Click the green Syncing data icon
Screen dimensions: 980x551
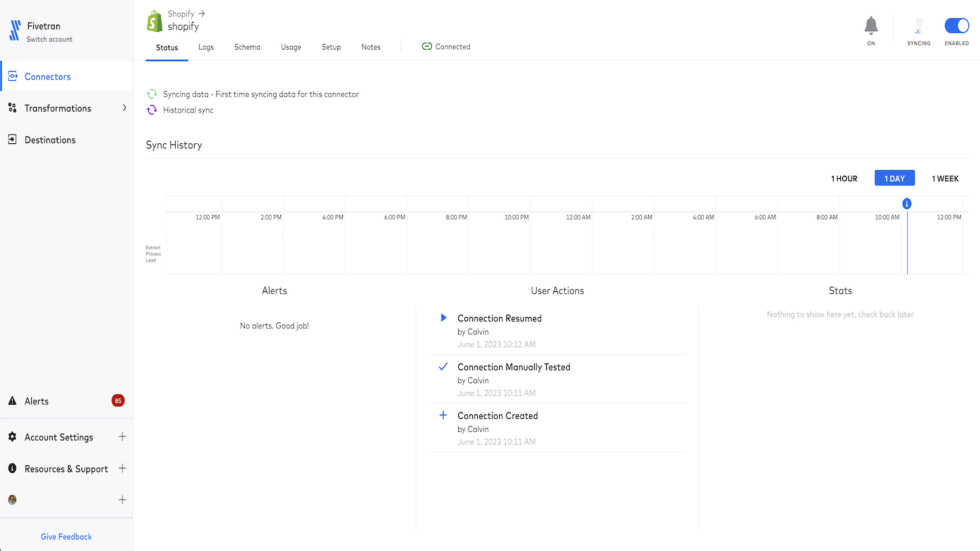pyautogui.click(x=152, y=94)
